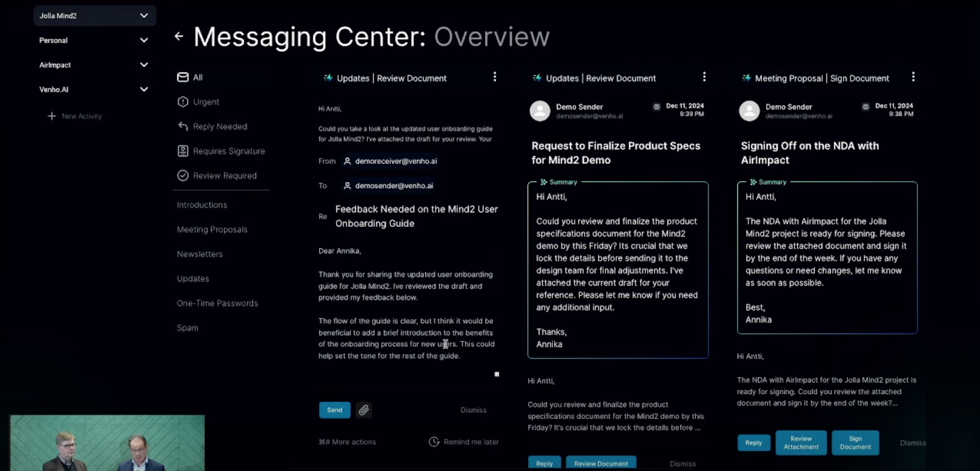Go back using the arrow beside Messaging Center

click(x=179, y=36)
